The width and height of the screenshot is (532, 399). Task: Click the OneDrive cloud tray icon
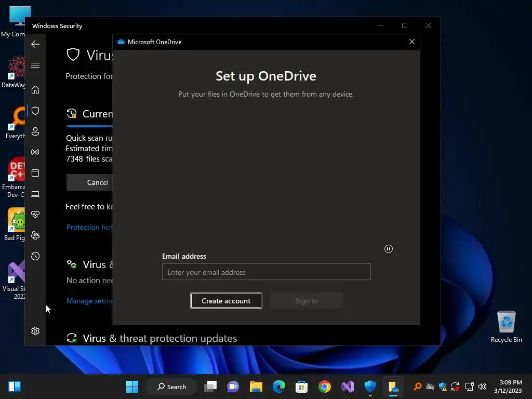point(430,387)
